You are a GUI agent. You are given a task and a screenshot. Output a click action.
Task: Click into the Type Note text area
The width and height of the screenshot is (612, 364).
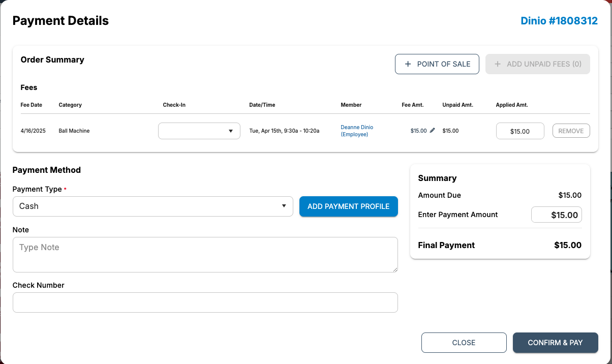[205, 254]
